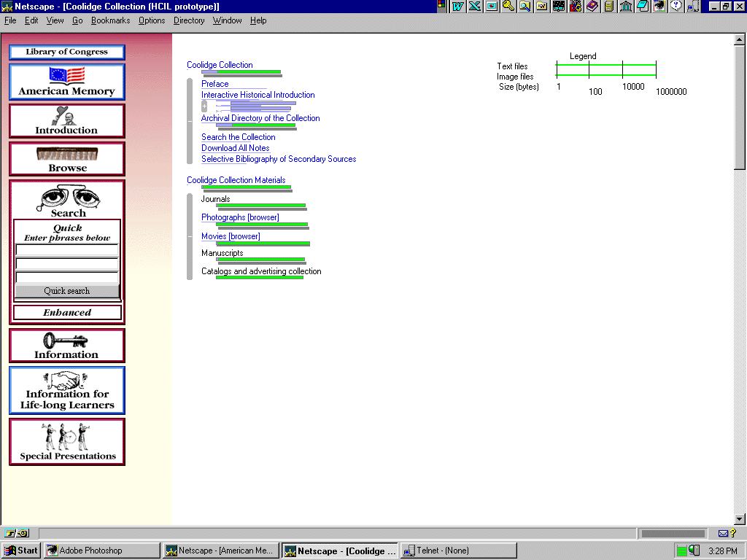Click the question mark help balloon icon
The height and width of the screenshot is (560, 747).
coord(676,6)
